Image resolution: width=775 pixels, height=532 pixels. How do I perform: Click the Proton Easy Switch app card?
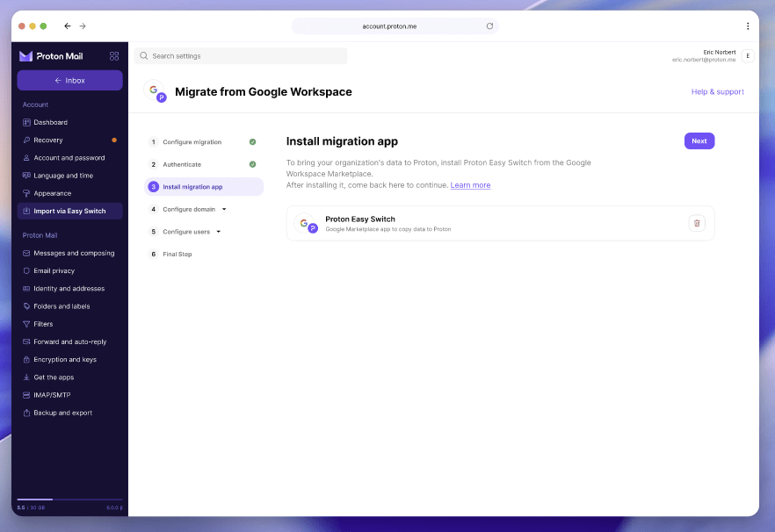click(x=500, y=223)
